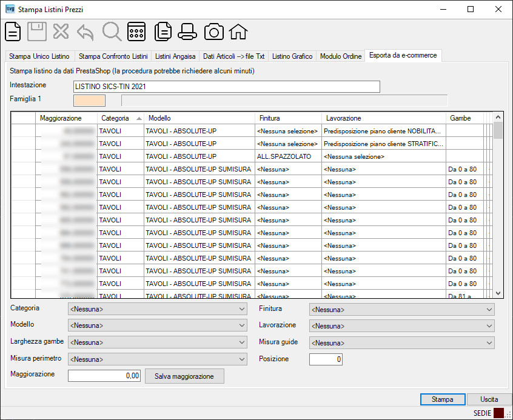Click the Intestazione text field
Image resolution: width=513 pixels, height=420 pixels.
pos(227,87)
